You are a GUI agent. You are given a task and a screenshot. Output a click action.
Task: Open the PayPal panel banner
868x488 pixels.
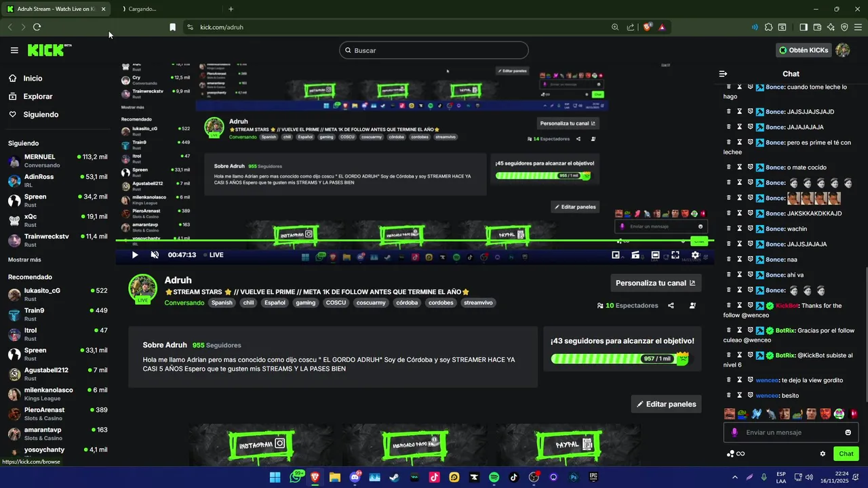click(568, 445)
